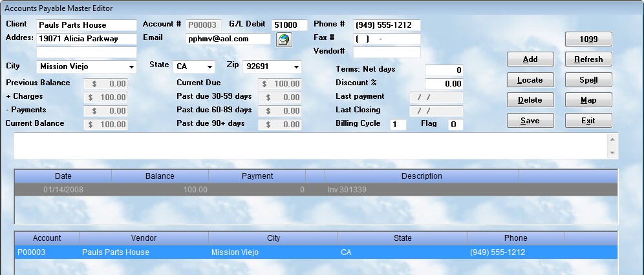
Task: Click the Add button
Action: (x=530, y=59)
